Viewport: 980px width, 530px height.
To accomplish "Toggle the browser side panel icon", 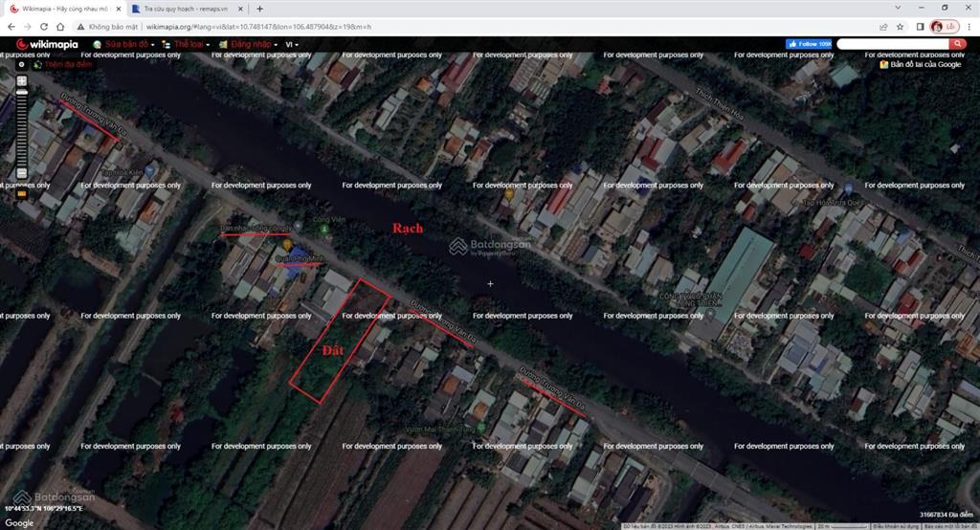I will [x=920, y=27].
